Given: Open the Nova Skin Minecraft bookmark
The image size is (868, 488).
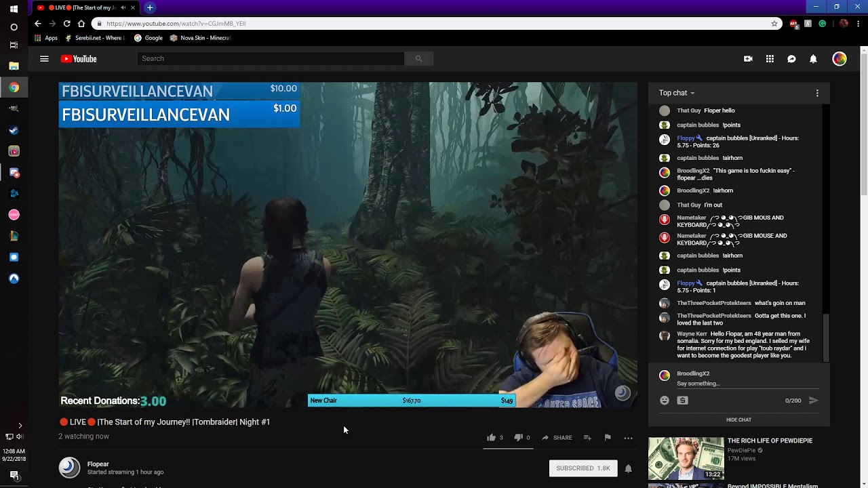Looking at the screenshot, I should pyautogui.click(x=201, y=38).
